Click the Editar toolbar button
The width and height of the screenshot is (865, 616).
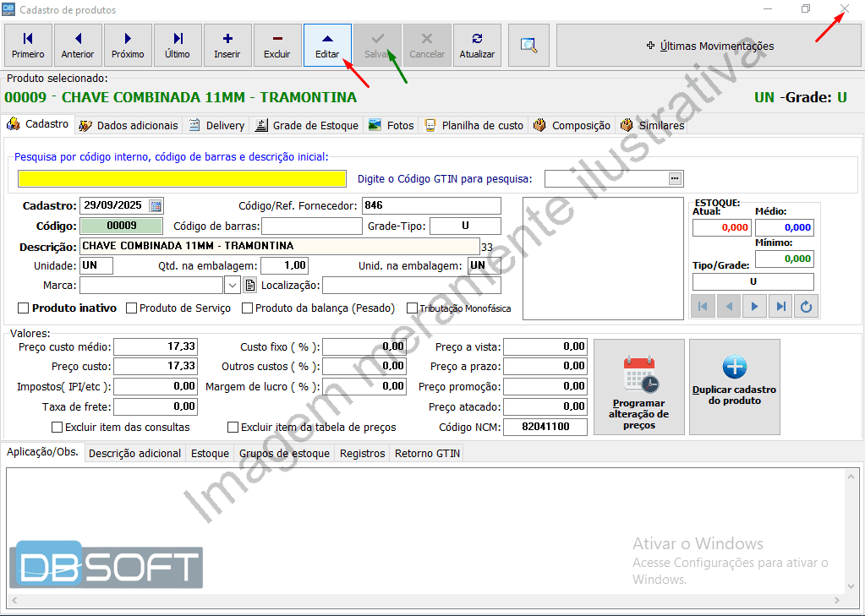click(327, 46)
